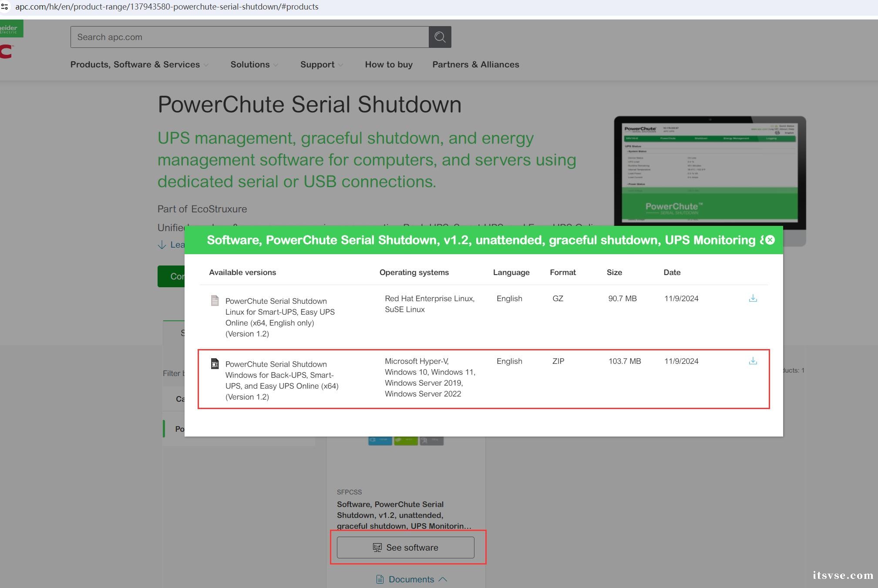Click the Schneider Electric logo
The width and height of the screenshot is (878, 588).
point(11,29)
